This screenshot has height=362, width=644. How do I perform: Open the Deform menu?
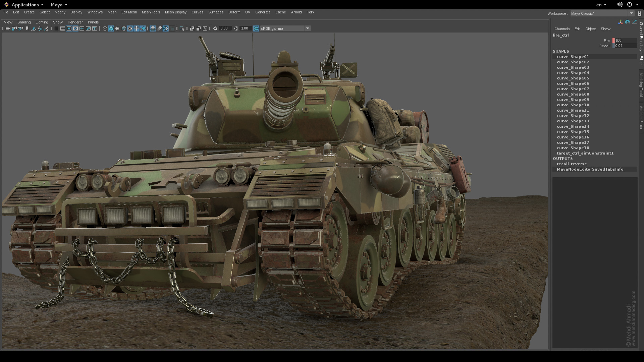pos(234,12)
